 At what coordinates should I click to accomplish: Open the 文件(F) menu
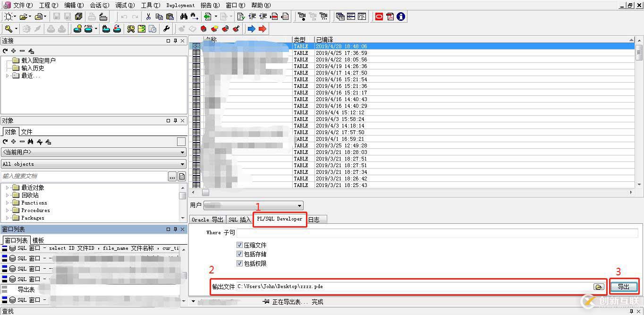tap(23, 5)
